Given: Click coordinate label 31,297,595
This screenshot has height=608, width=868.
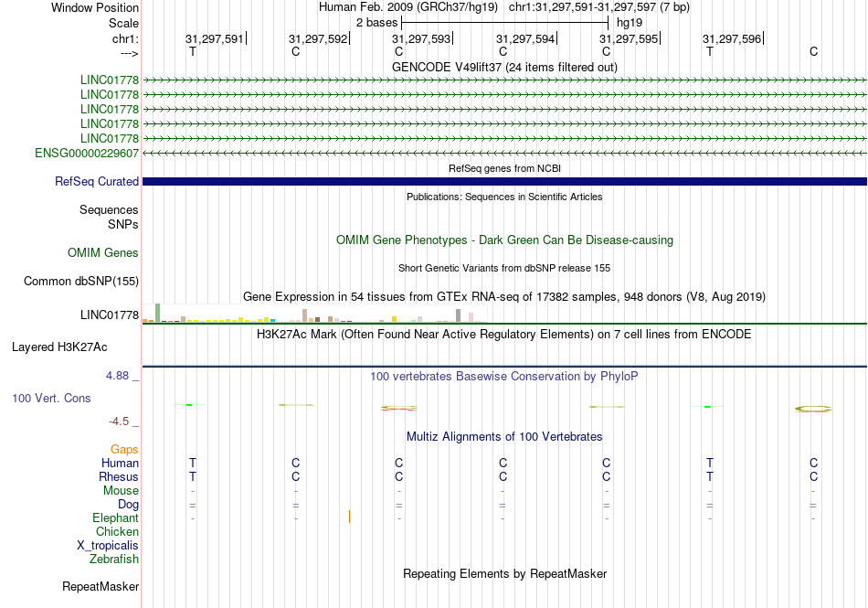Looking at the screenshot, I should [629, 38].
